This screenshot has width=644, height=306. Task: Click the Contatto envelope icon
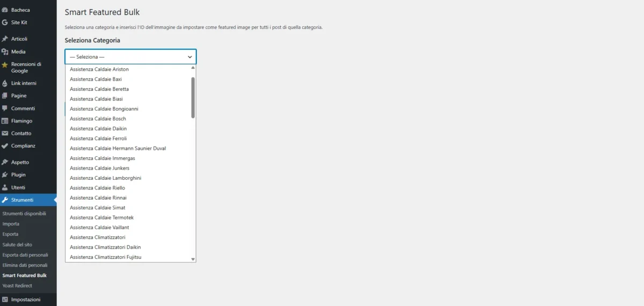click(5, 133)
